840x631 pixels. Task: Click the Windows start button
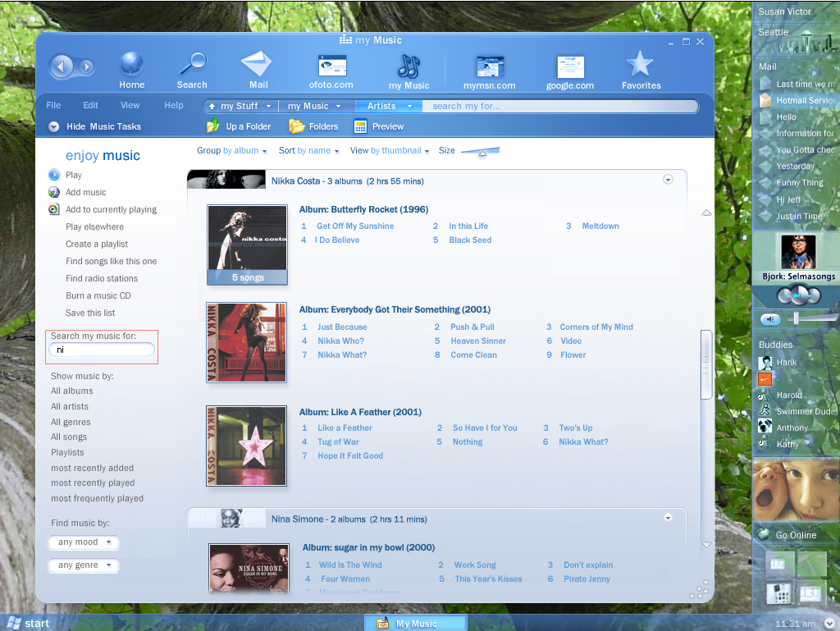tap(29, 623)
